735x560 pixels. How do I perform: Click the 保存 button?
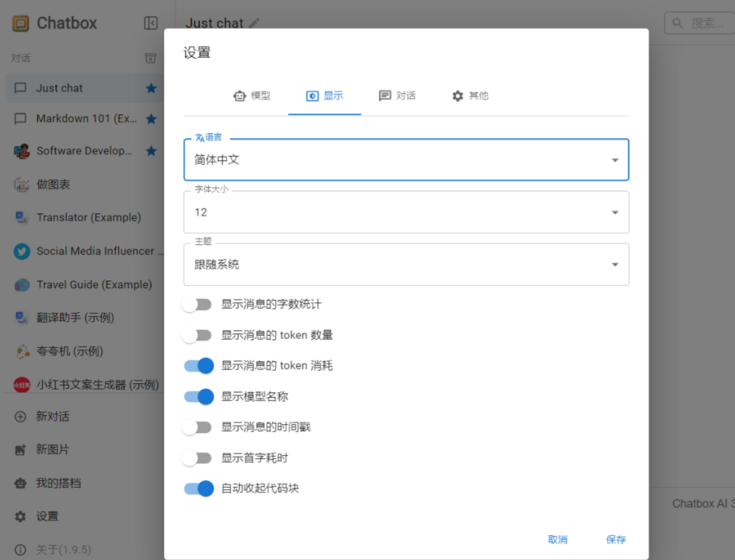tap(616, 540)
